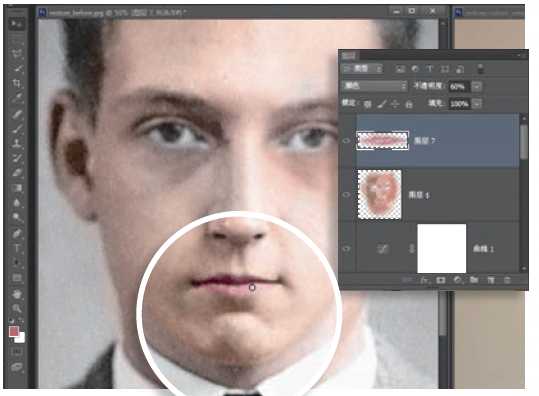Link layers icon at panel bottom
This screenshot has width=539, height=396.
click(407, 280)
